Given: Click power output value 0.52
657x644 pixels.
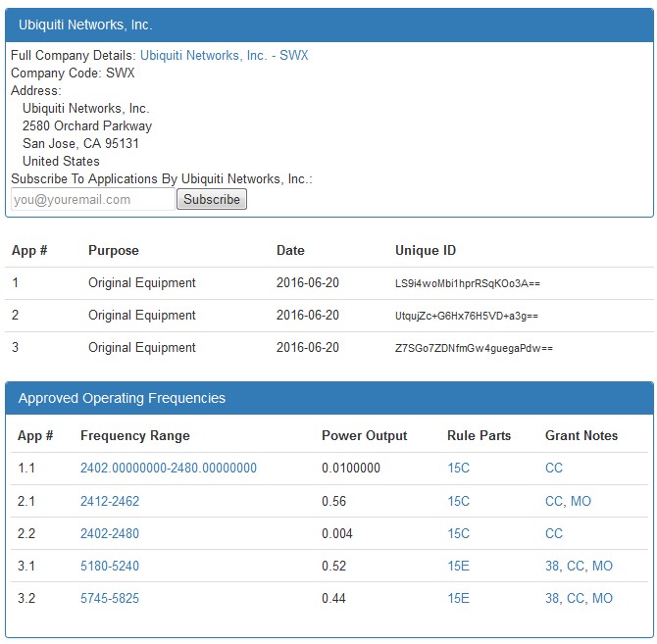Looking at the screenshot, I should coord(334,566).
